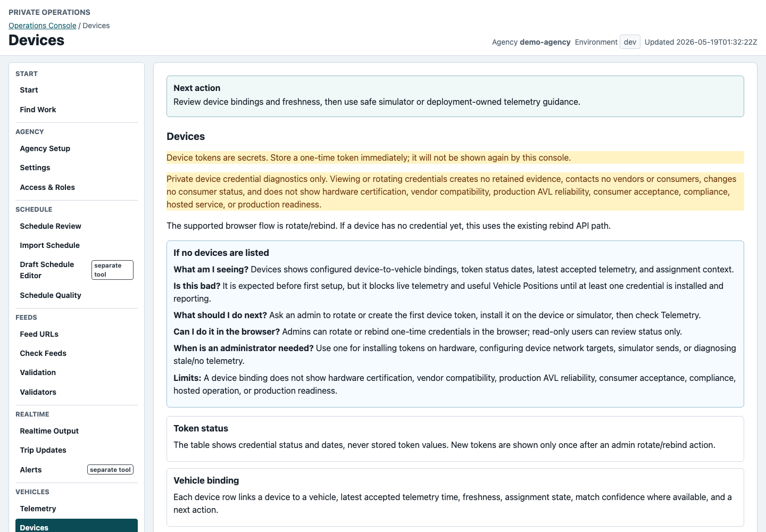Image resolution: width=766 pixels, height=532 pixels.
Task: Click the separate tool badge beside Alerts
Action: (x=110, y=470)
